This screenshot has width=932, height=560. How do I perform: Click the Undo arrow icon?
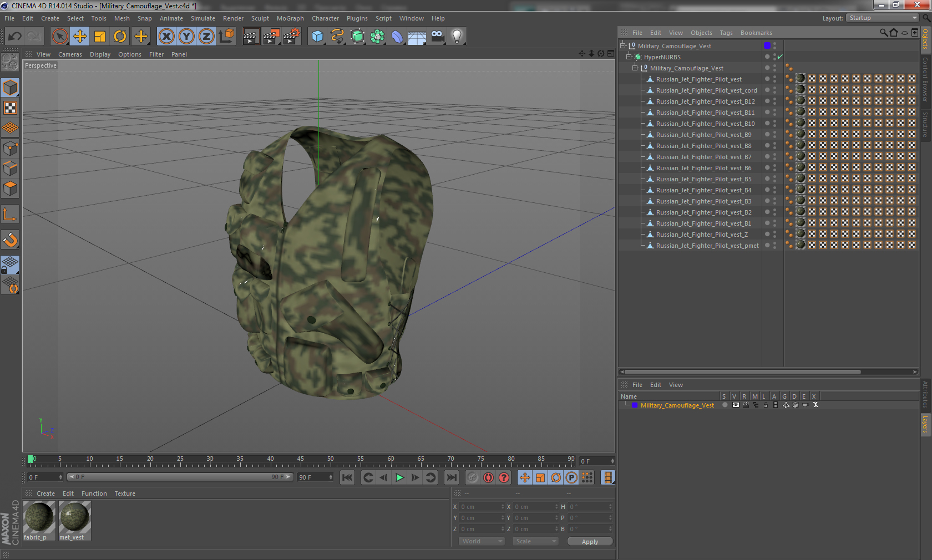click(15, 37)
